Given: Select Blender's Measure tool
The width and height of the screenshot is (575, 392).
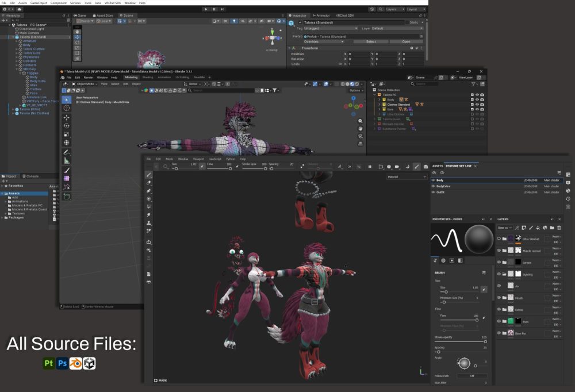Looking at the screenshot, I should click(x=66, y=160).
